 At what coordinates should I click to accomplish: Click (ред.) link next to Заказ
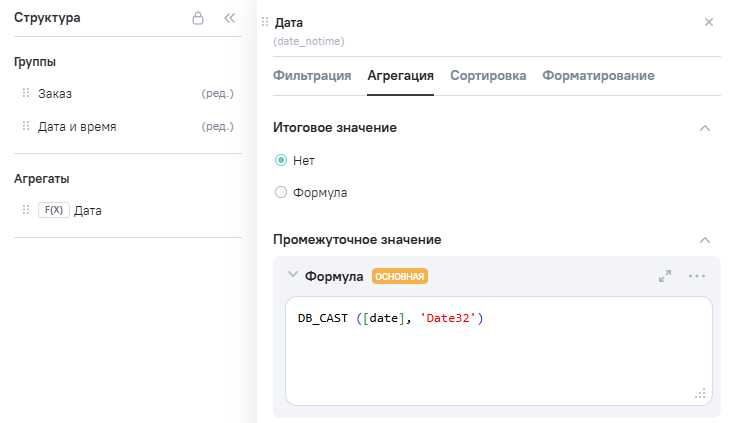[x=217, y=93]
